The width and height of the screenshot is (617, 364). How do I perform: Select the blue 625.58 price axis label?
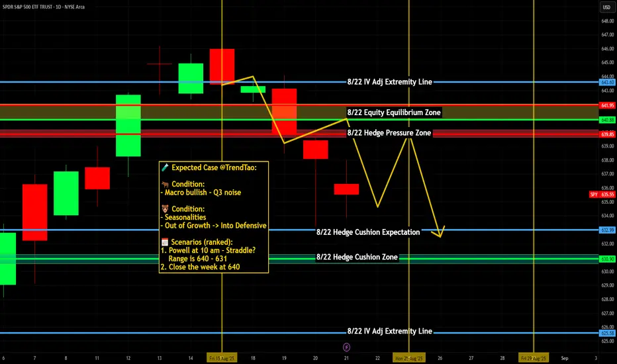click(x=607, y=334)
